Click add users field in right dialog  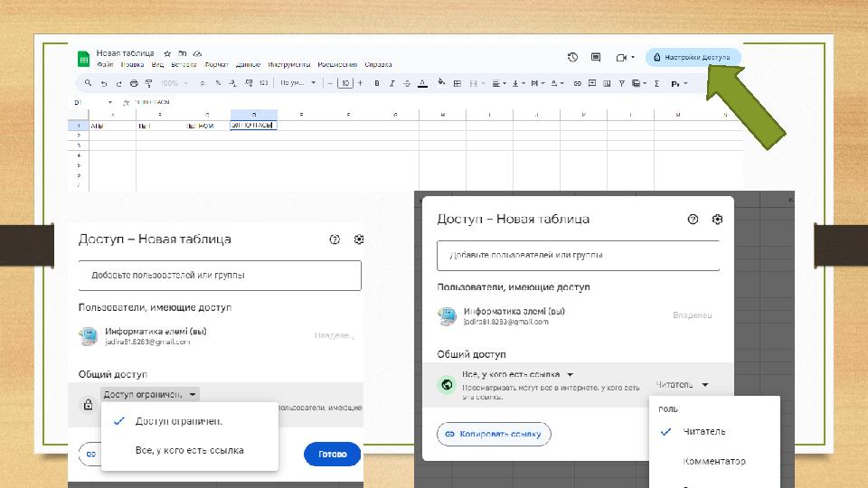578,255
